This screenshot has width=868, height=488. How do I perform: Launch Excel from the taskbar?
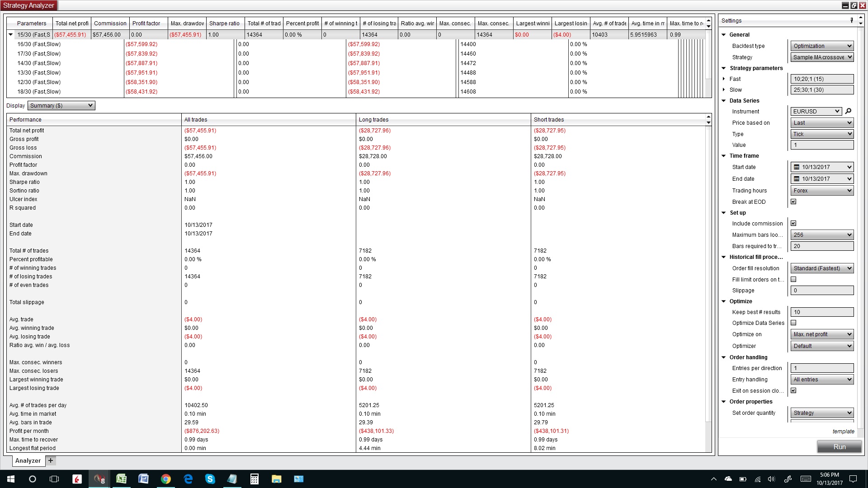click(121, 479)
